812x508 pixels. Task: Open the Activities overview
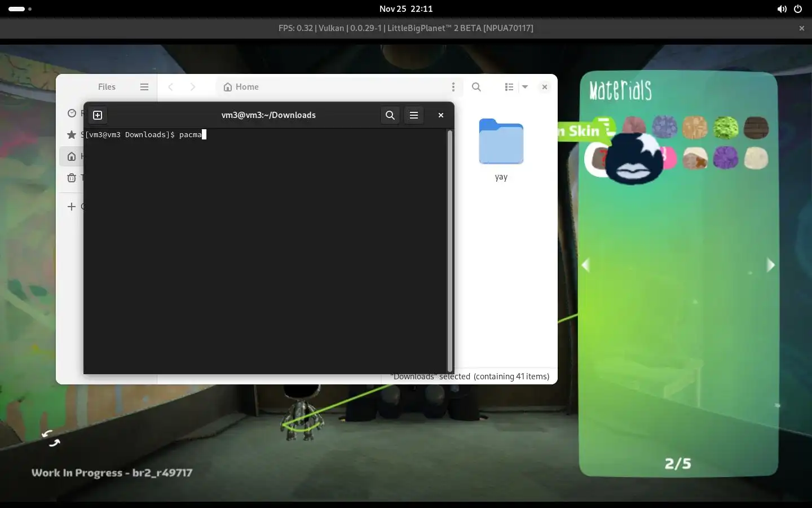20,9
